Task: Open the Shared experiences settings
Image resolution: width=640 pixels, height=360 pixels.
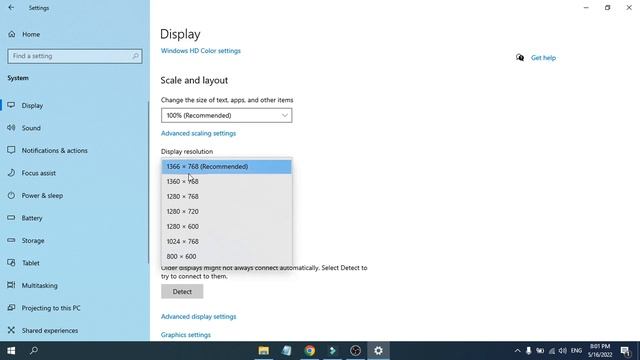Action: click(x=49, y=330)
